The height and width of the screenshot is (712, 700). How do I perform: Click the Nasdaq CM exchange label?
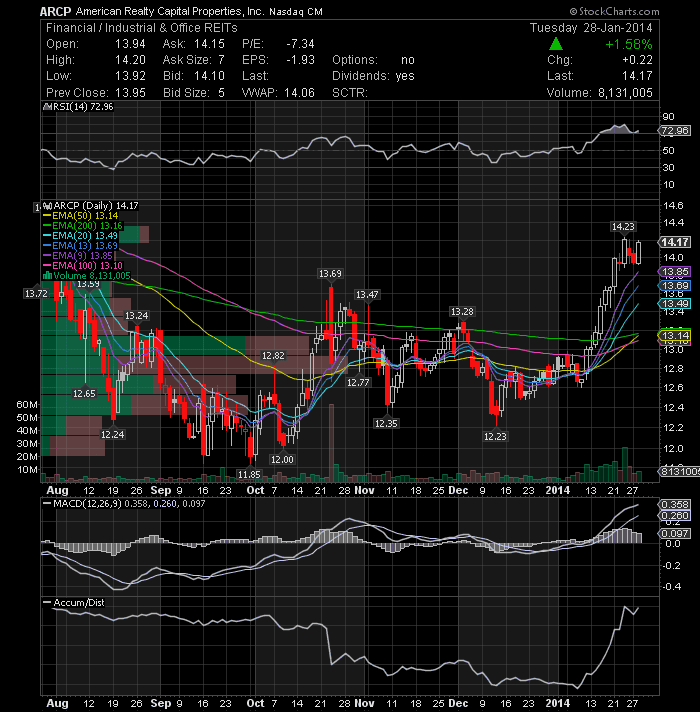296,12
